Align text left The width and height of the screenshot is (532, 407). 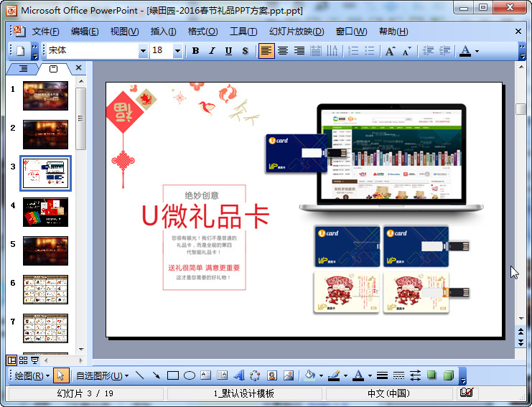(266, 51)
